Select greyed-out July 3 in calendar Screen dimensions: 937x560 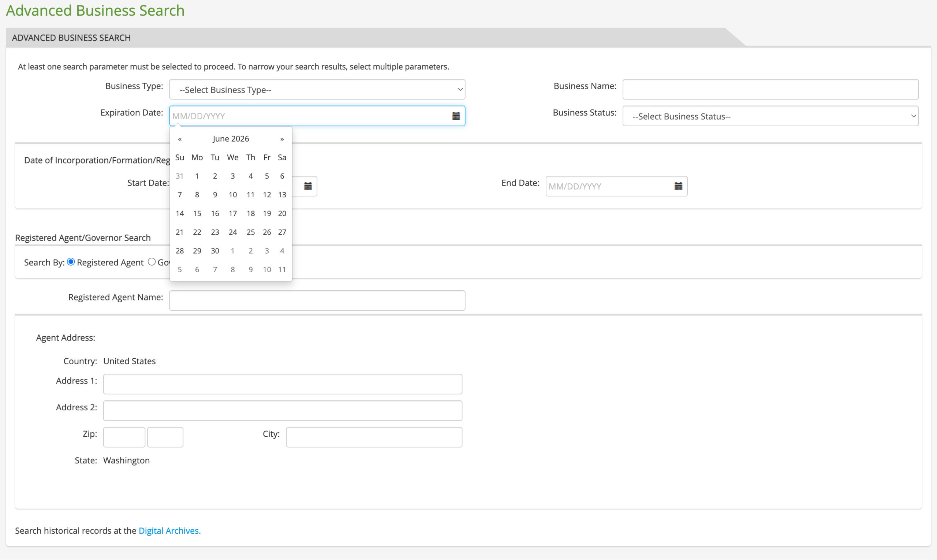pos(267,251)
